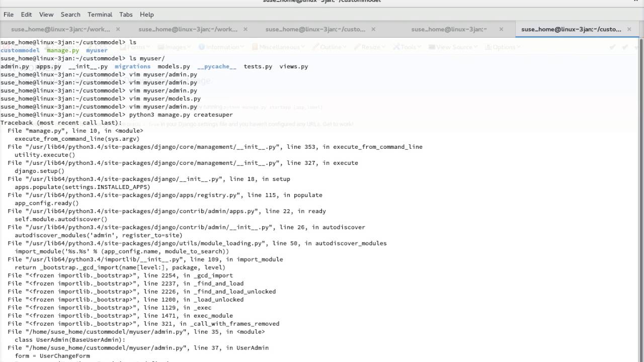Click "autodiscover_modules('admin', register_to=site)" line

[x=99, y=235]
